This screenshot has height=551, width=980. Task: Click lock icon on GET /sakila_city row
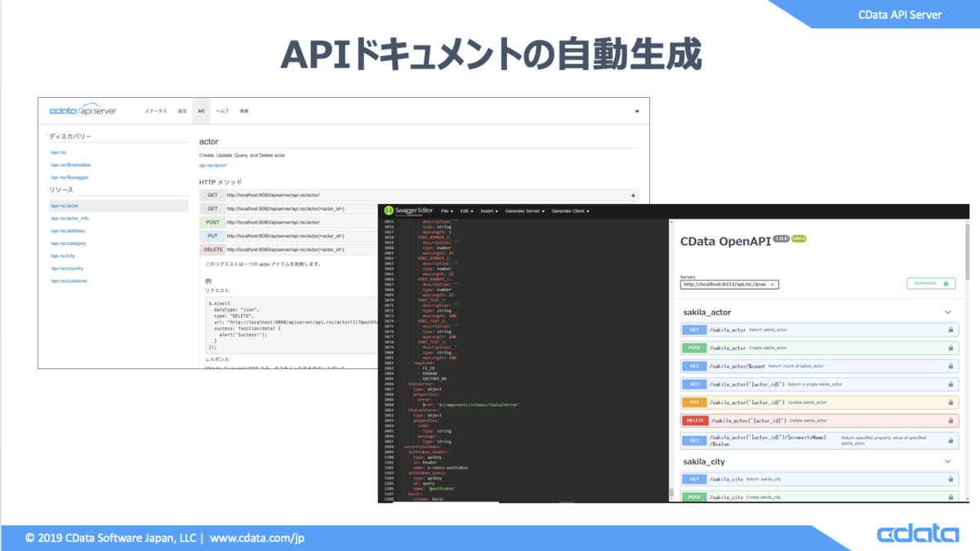click(951, 479)
